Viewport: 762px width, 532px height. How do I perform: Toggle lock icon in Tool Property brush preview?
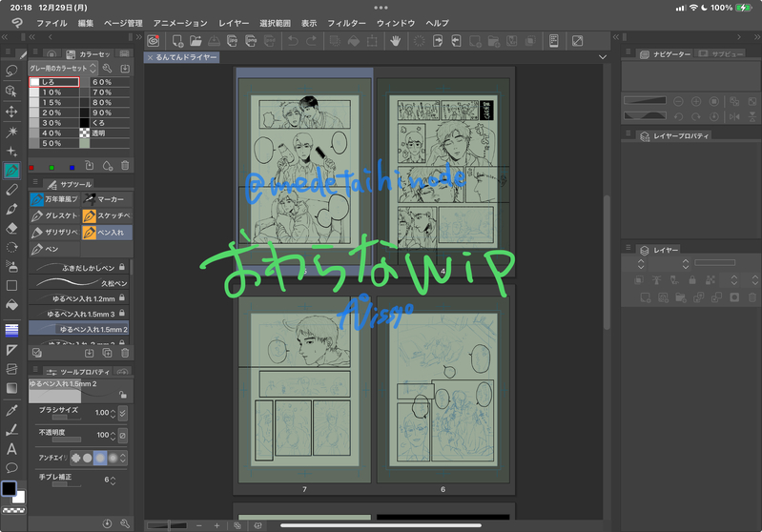[x=122, y=395]
